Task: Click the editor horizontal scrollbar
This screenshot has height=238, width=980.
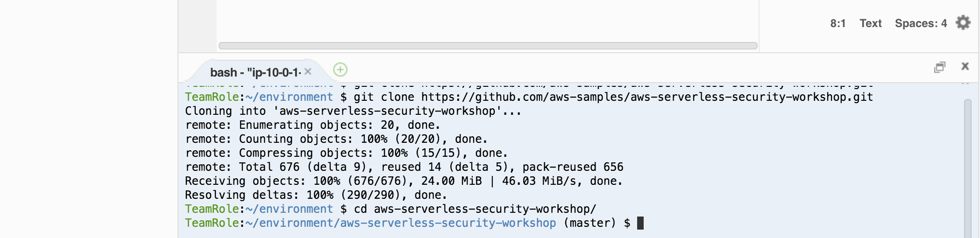Action: pyautogui.click(x=488, y=46)
